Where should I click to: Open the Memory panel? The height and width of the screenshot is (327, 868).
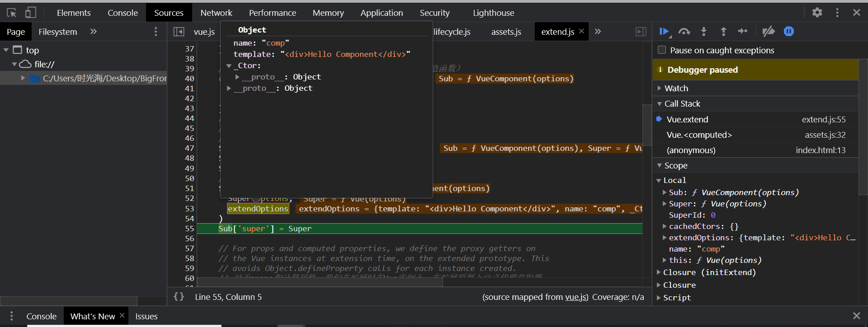pyautogui.click(x=328, y=13)
